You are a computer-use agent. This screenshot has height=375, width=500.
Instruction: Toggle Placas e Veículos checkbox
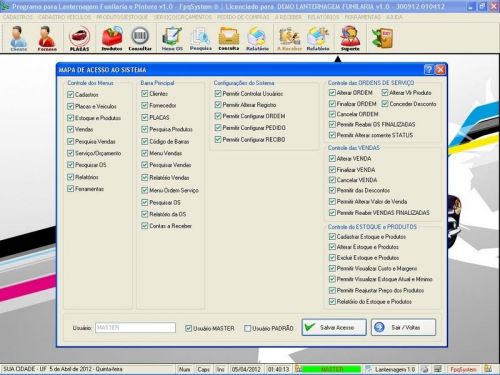pos(70,106)
